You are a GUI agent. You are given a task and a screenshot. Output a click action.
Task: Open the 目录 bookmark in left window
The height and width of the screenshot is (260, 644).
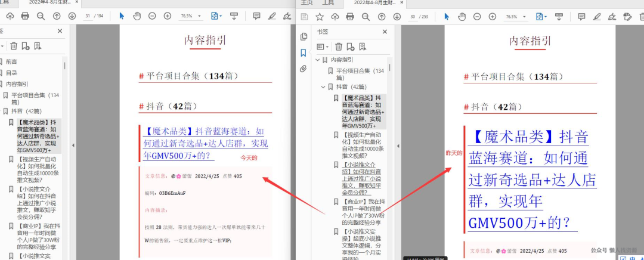point(11,73)
